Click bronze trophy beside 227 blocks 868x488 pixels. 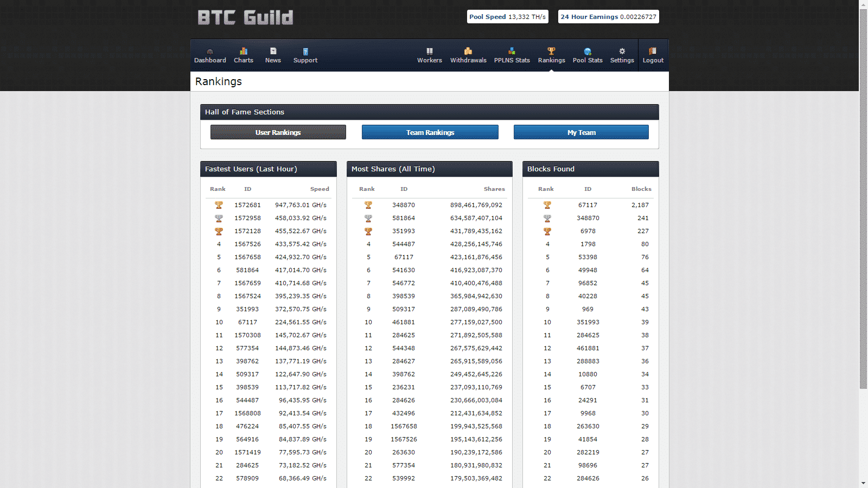click(547, 231)
